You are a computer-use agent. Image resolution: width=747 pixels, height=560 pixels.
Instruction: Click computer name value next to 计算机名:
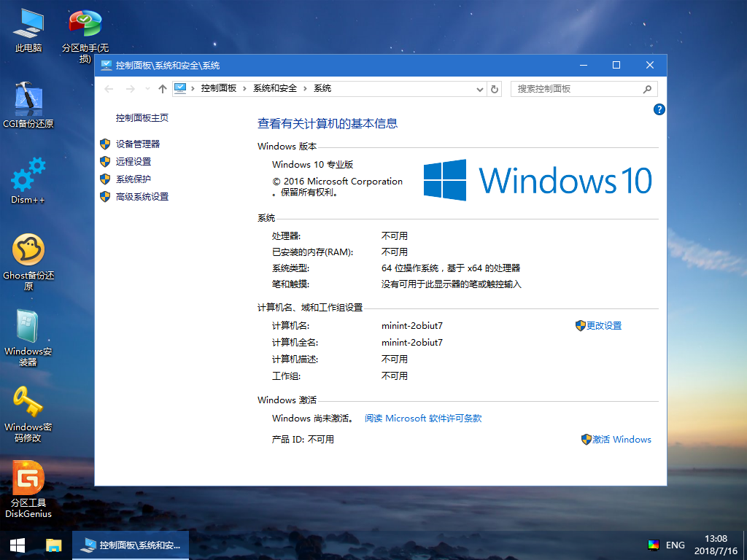(412, 326)
